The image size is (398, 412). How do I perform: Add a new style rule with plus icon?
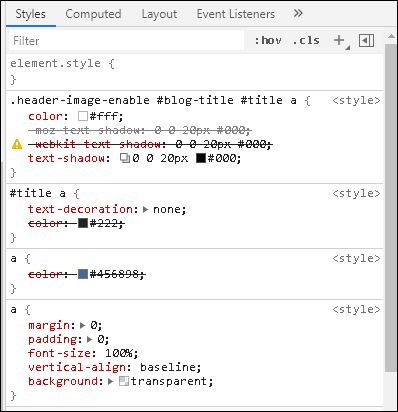point(339,40)
